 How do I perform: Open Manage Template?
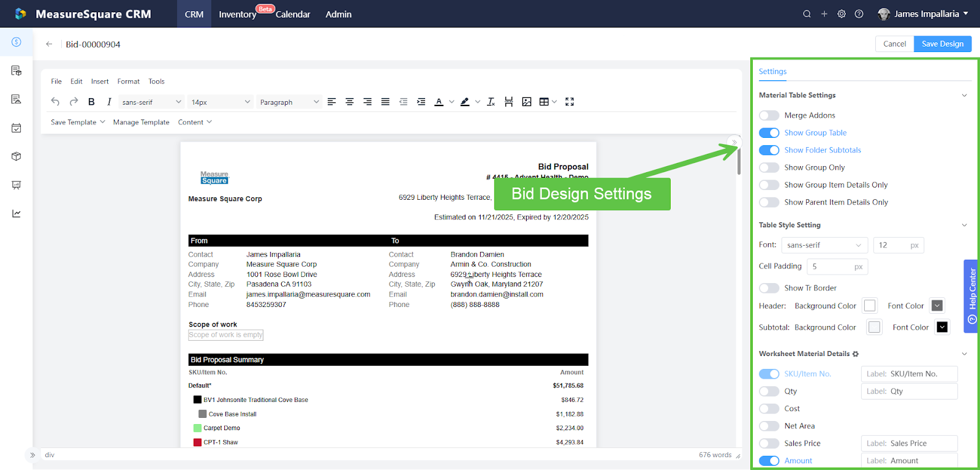[x=141, y=122]
